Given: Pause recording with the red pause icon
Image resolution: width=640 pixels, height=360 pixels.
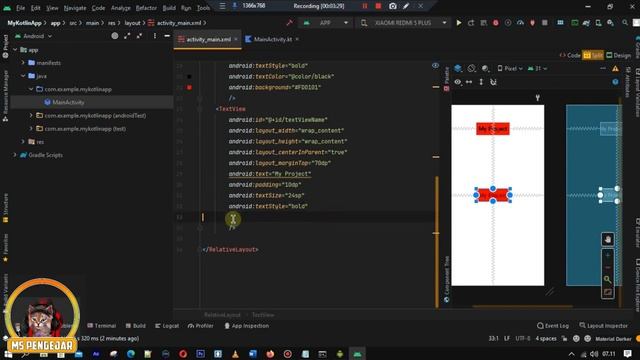Looking at the screenshot, I should point(365,6).
